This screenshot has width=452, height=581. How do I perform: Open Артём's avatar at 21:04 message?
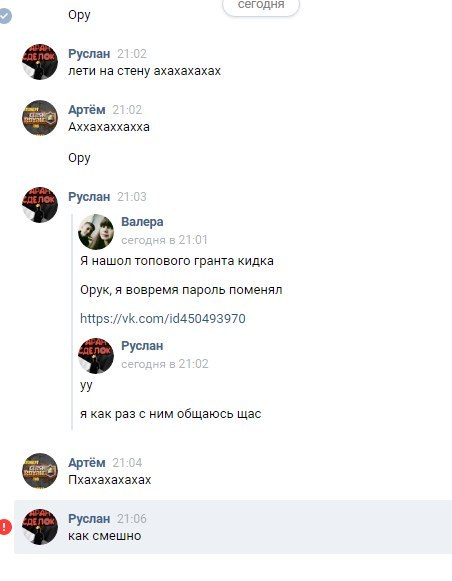pos(40,471)
